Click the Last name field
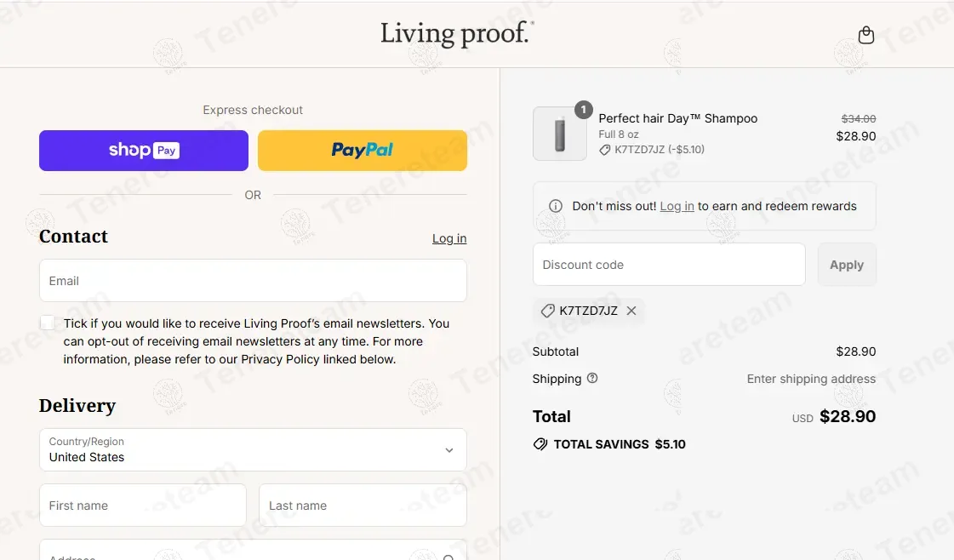This screenshot has width=954, height=560. coord(363,506)
